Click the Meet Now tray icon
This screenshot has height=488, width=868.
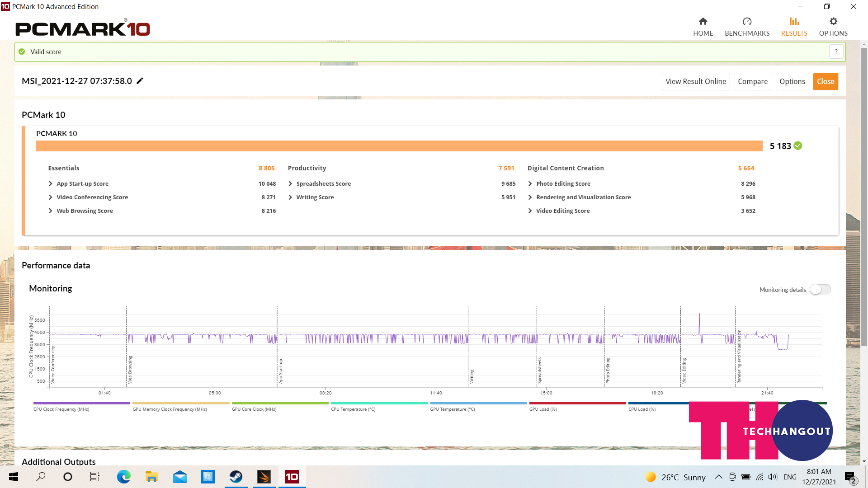pos(732,477)
